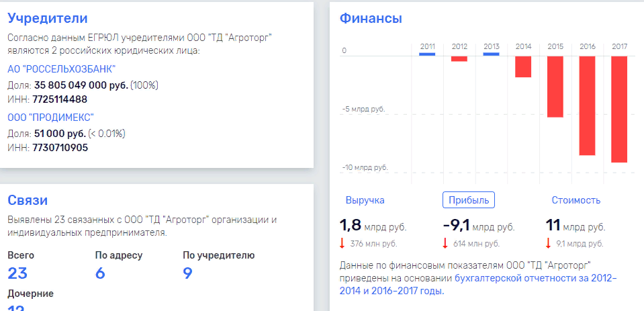This screenshot has height=311, width=644.
Task: Switch chart to Выручка tab
Action: [x=365, y=200]
